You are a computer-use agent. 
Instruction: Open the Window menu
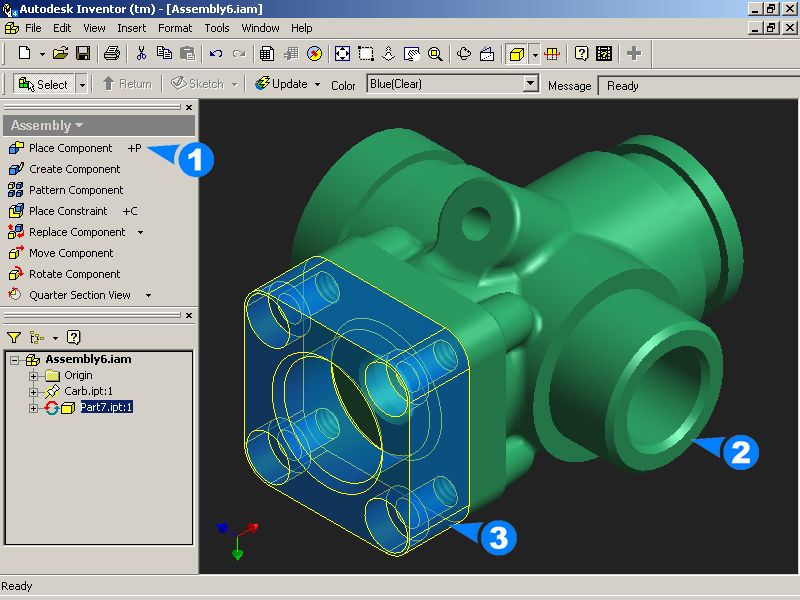pos(260,28)
